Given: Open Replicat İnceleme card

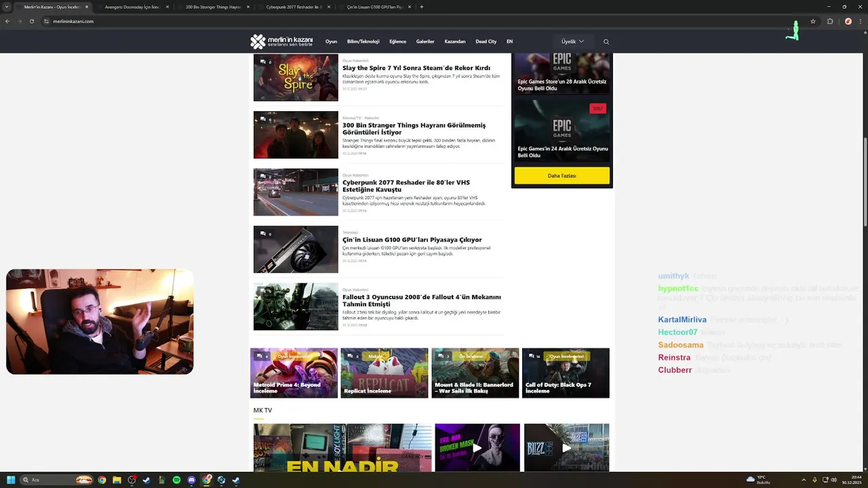Looking at the screenshot, I should [384, 373].
